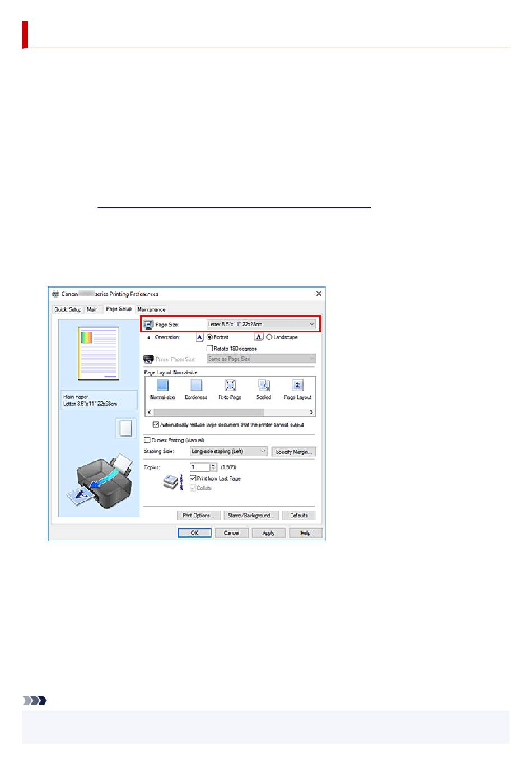Click the paper preview icon below Plain Paper
Image resolution: width=532 pixels, height=783 pixels.
(126, 428)
